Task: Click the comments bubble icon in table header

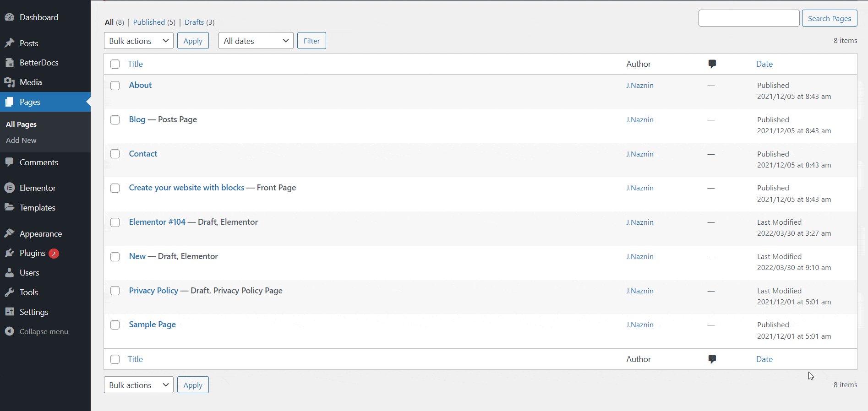Action: click(x=712, y=64)
